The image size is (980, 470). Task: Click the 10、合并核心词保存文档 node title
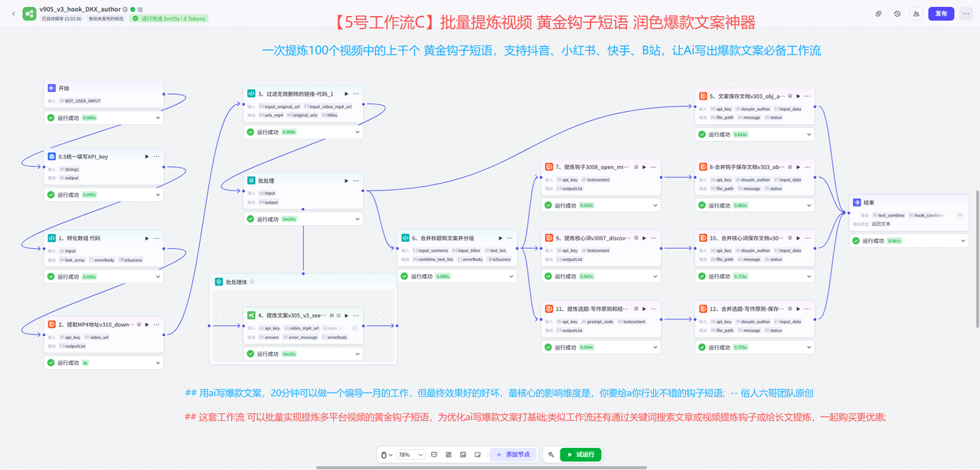click(x=746, y=238)
